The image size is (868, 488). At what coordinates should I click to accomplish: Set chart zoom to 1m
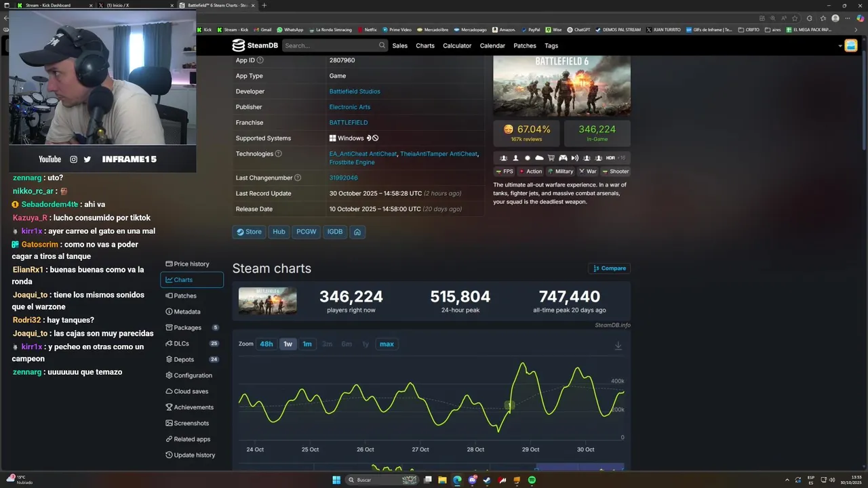(307, 344)
